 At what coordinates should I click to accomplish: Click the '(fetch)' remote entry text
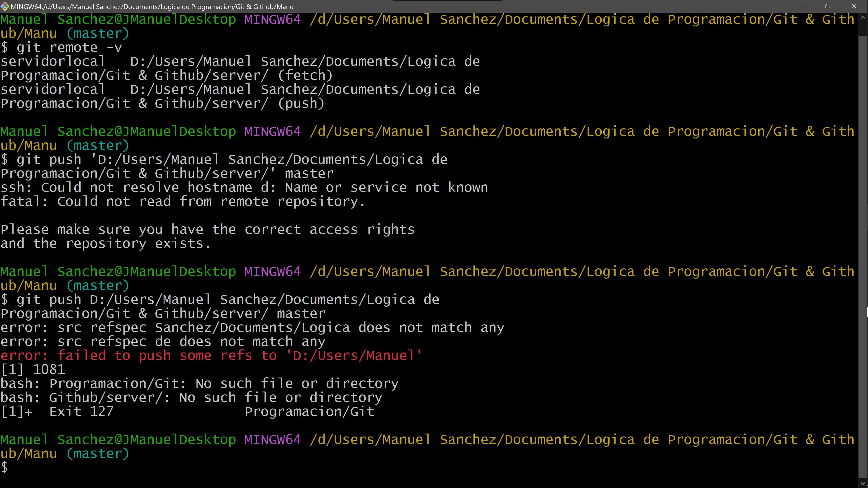[x=305, y=75]
